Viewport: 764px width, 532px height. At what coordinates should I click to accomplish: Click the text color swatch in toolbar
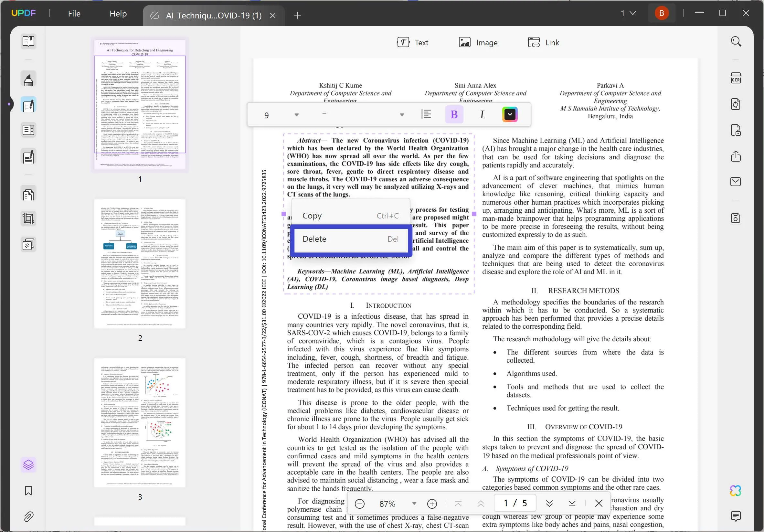point(510,114)
